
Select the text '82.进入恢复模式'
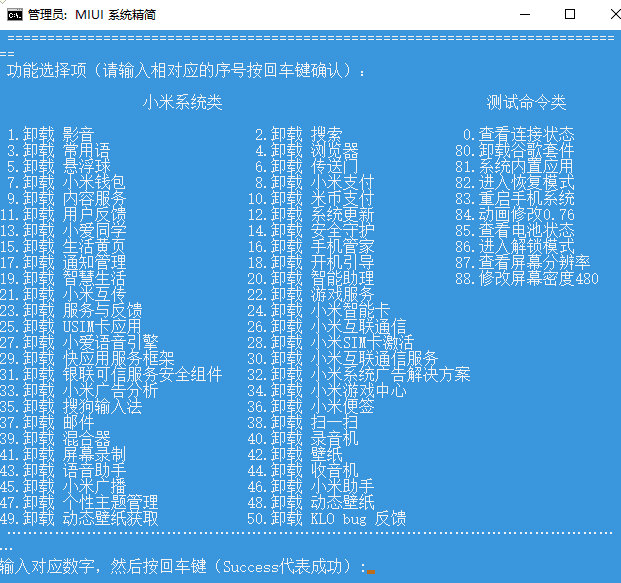coord(514,183)
